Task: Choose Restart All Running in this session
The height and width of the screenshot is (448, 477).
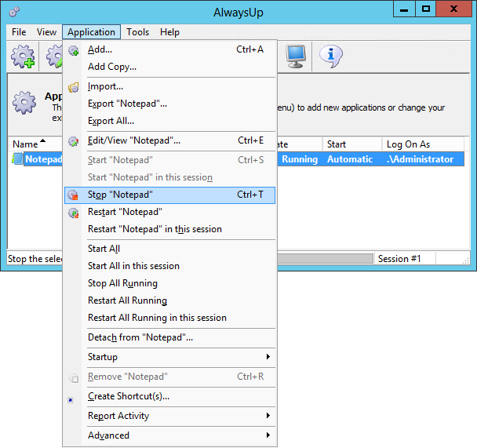Action: tap(169, 318)
